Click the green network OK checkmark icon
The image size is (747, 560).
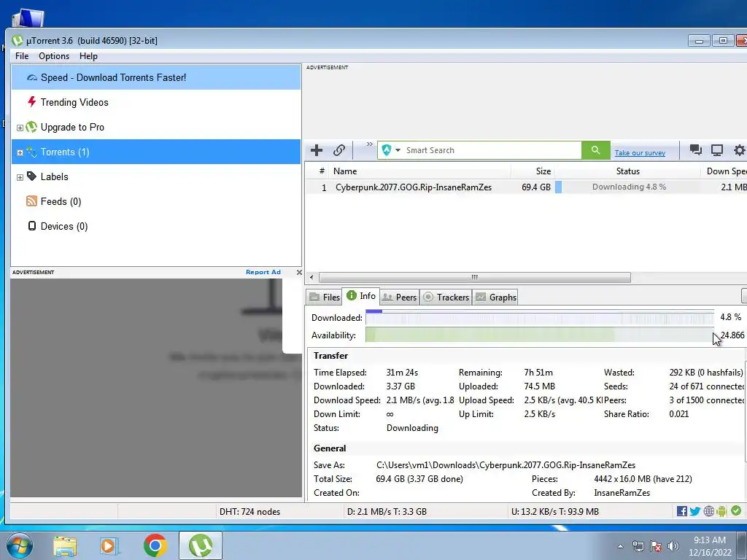tap(736, 511)
